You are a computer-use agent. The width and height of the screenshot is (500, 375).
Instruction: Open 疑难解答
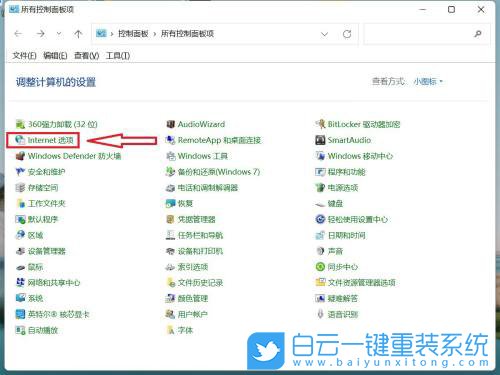point(337,298)
